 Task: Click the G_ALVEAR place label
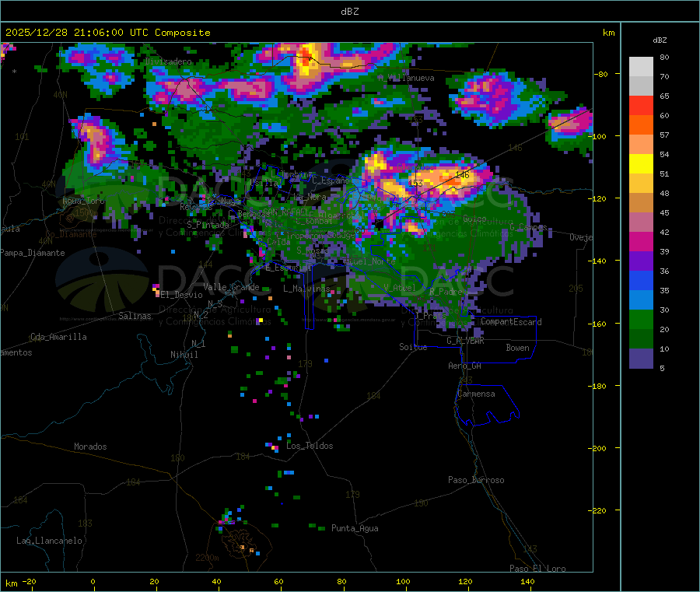click(x=465, y=341)
